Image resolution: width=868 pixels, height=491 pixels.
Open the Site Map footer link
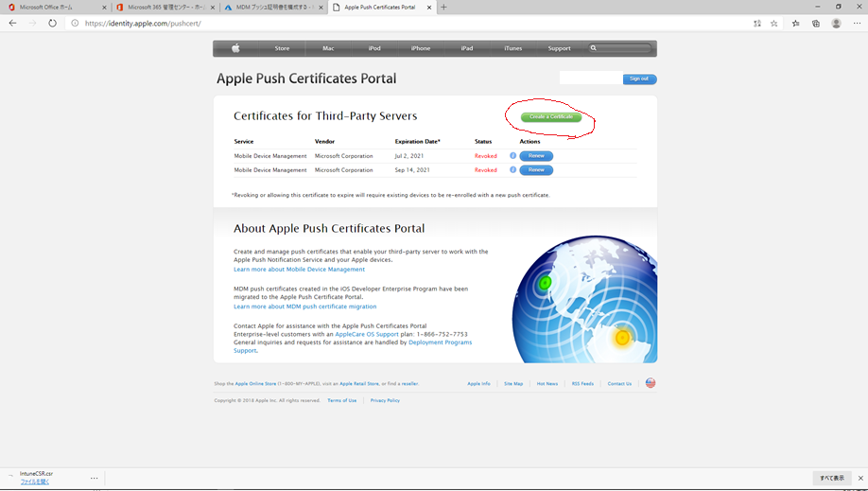point(513,383)
